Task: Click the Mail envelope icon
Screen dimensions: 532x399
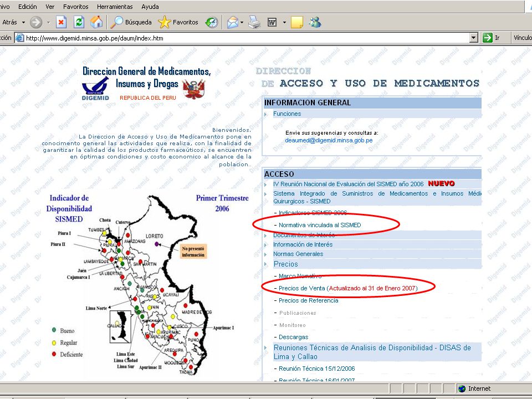Action: click(x=233, y=22)
